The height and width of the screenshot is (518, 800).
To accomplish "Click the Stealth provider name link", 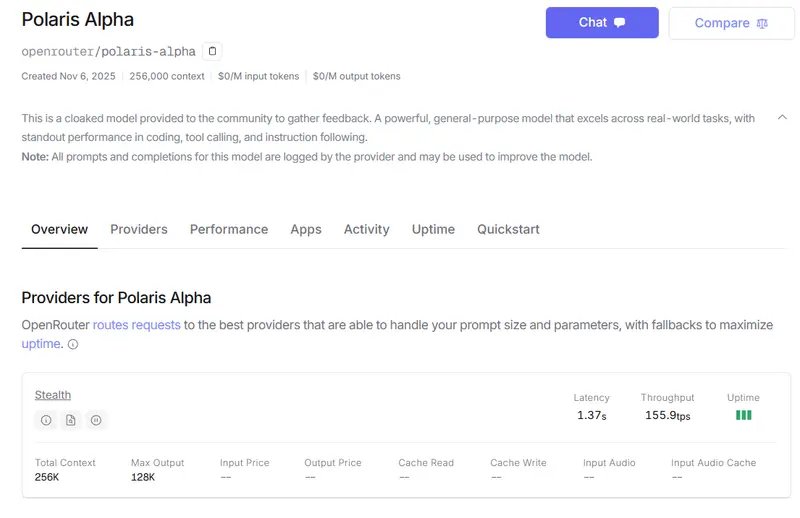I will [53, 395].
